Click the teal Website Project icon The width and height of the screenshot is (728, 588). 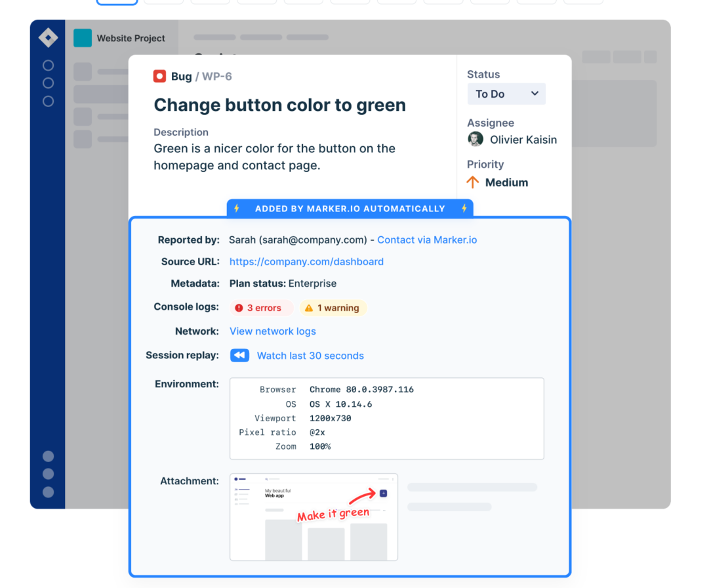tap(81, 39)
